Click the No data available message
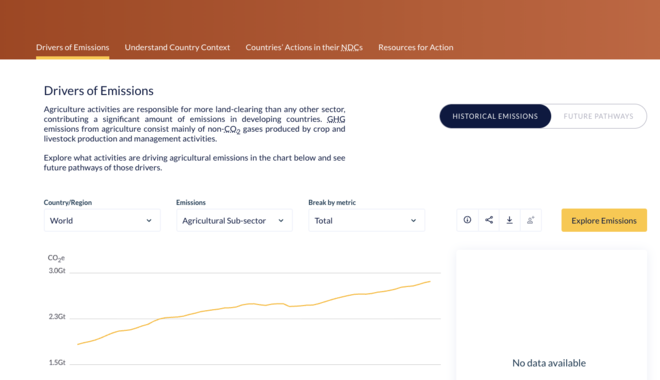This screenshot has height=380, width=660. point(549,363)
